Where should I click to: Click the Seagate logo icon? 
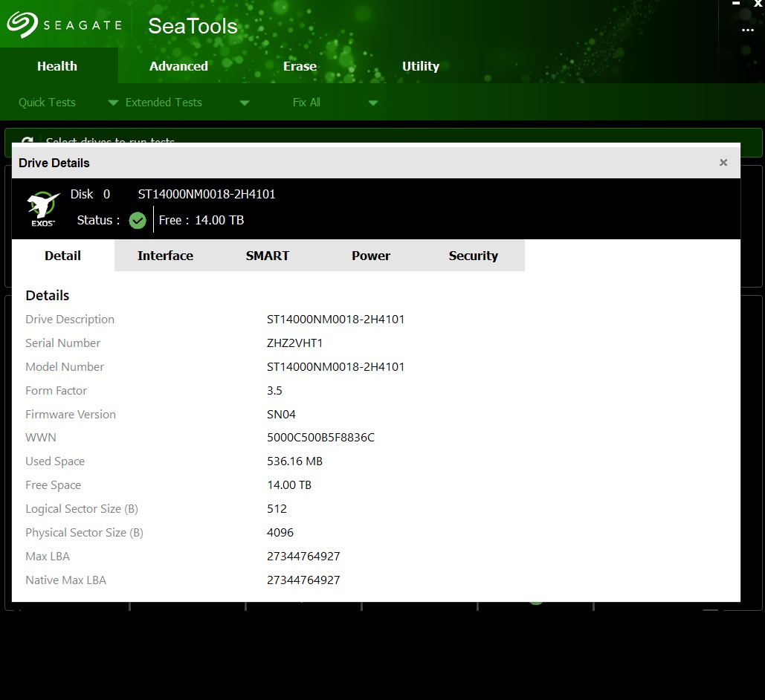click(x=22, y=25)
